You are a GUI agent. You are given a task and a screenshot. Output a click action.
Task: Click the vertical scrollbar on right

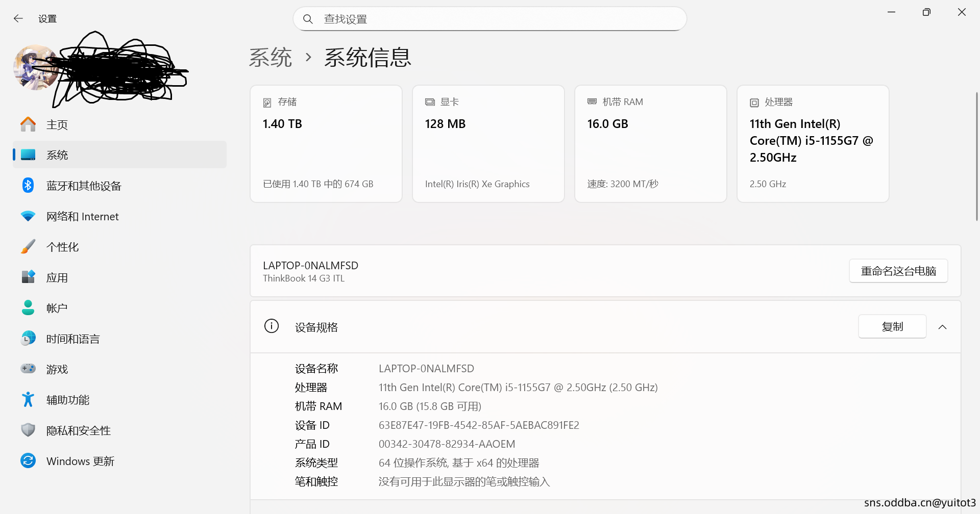pyautogui.click(x=977, y=156)
